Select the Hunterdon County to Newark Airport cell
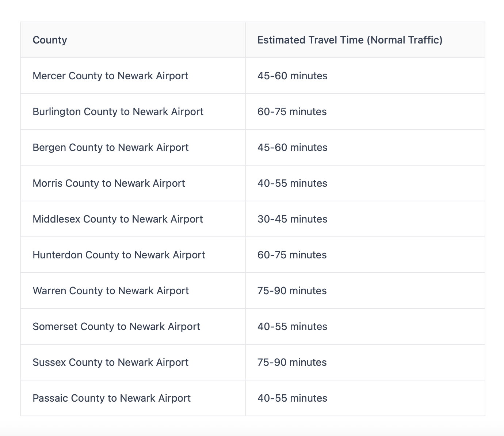504x436 pixels. tap(119, 255)
